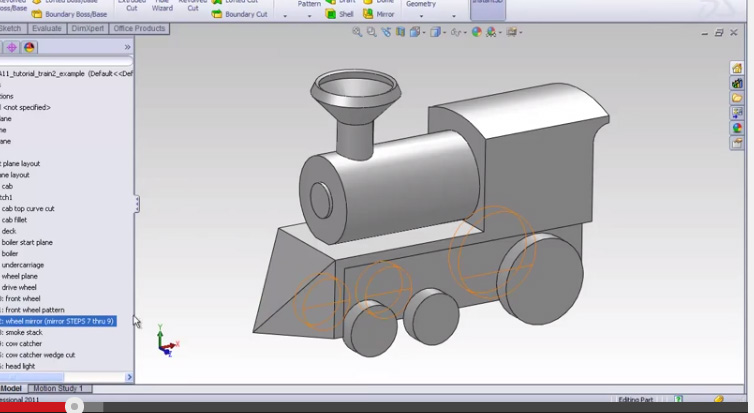Select the 'boiler start plane' item
The width and height of the screenshot is (754, 413).
click(27, 242)
